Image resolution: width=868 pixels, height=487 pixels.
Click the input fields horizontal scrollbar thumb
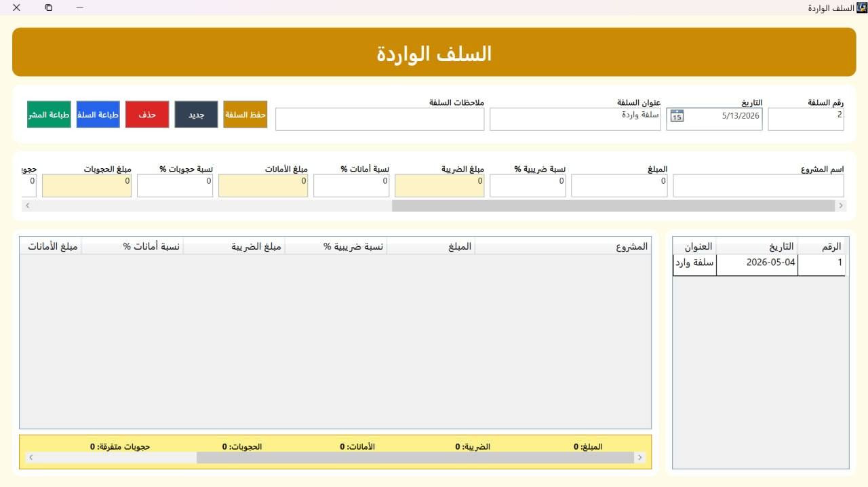pos(613,206)
